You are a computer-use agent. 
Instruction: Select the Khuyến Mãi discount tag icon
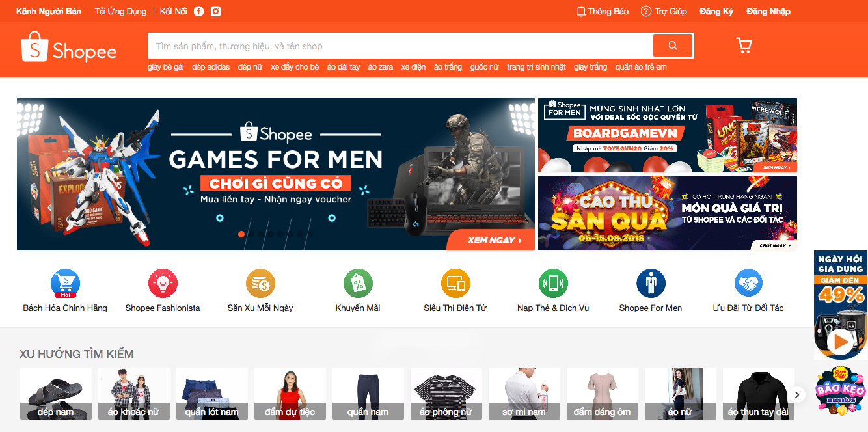tap(357, 283)
